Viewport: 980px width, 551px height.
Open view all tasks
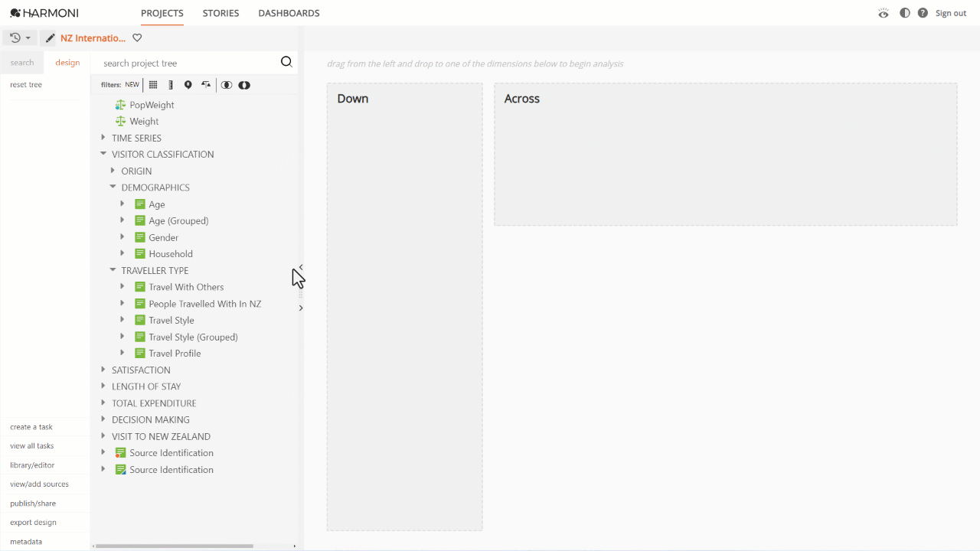click(x=32, y=446)
